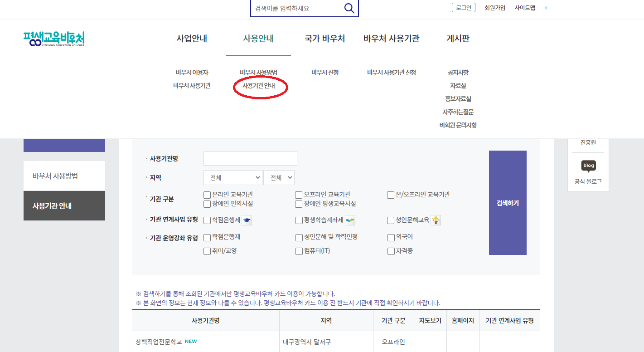Open 자료실 from the 게시판 menu

(x=458, y=86)
